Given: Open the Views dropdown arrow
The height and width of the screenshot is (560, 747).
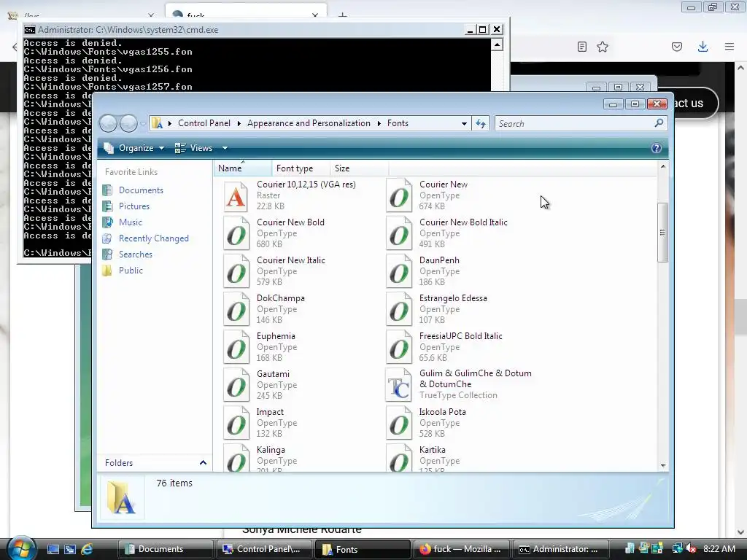Looking at the screenshot, I should point(225,148).
